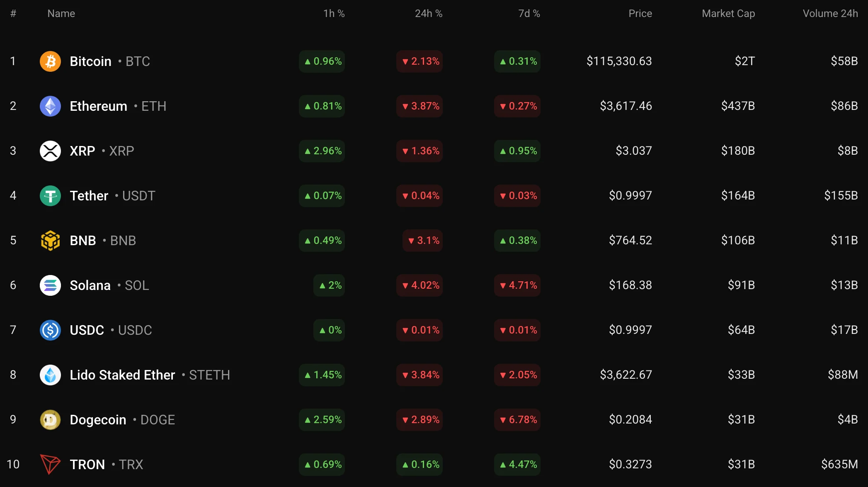The image size is (868, 487).
Task: Click the USDC blue dollar icon
Action: coord(50,330)
